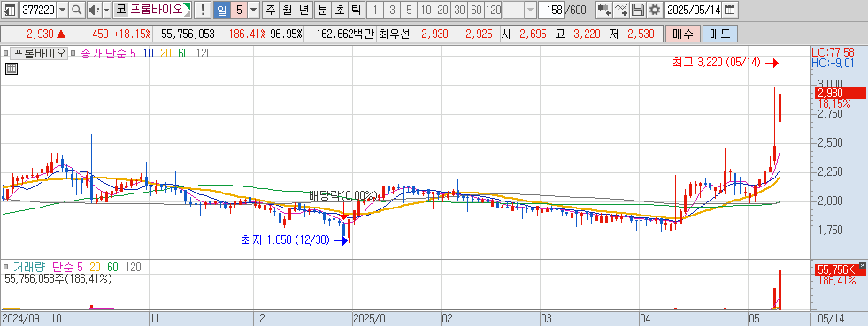Viewport: 868px width, 326px height.
Task: Select daily chart 일 button
Action: (221, 10)
